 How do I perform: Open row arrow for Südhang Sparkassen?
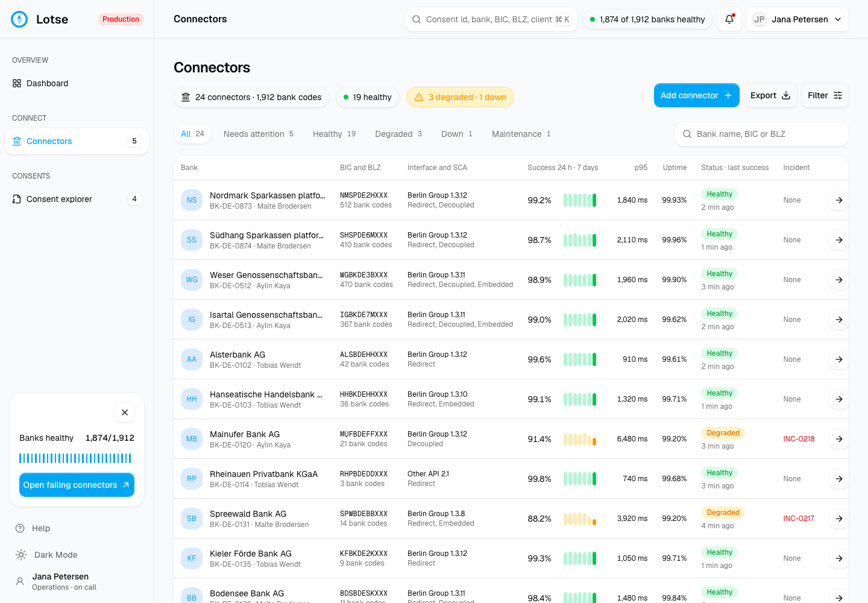(x=838, y=240)
